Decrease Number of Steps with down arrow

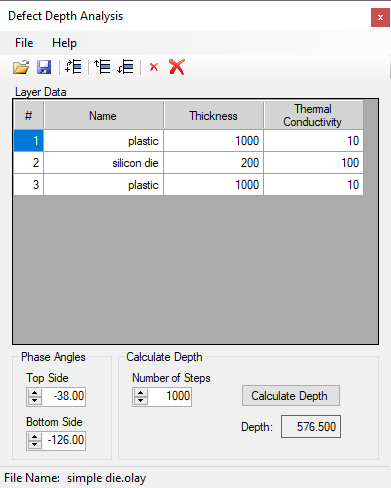(140, 400)
